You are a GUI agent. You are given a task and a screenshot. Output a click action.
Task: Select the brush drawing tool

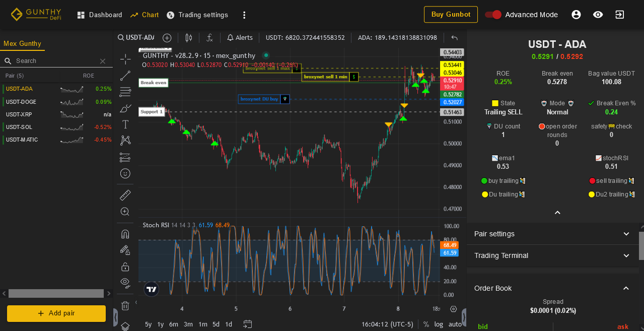point(125,108)
